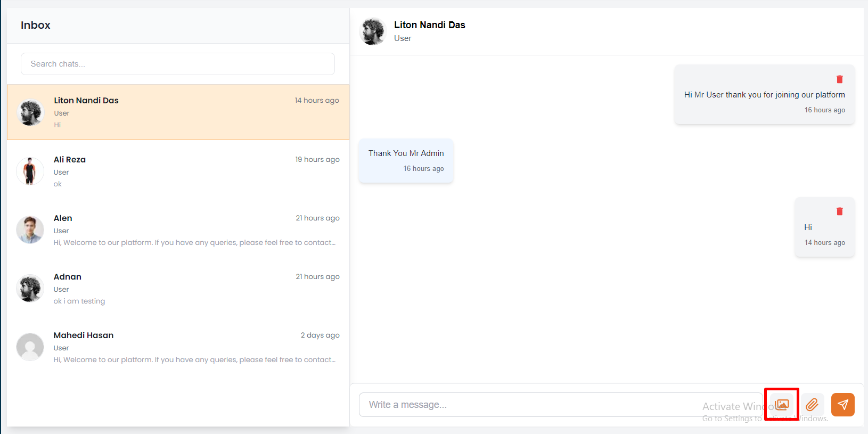Click Alen's profile picture in inbox
Screen dimensions: 868x434
tap(30, 230)
